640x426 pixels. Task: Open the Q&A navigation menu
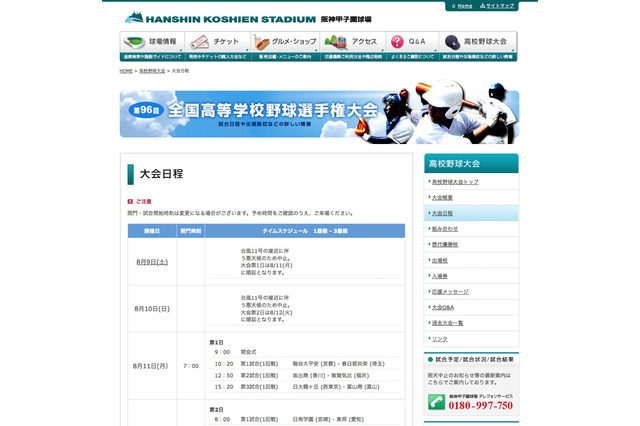[412, 46]
